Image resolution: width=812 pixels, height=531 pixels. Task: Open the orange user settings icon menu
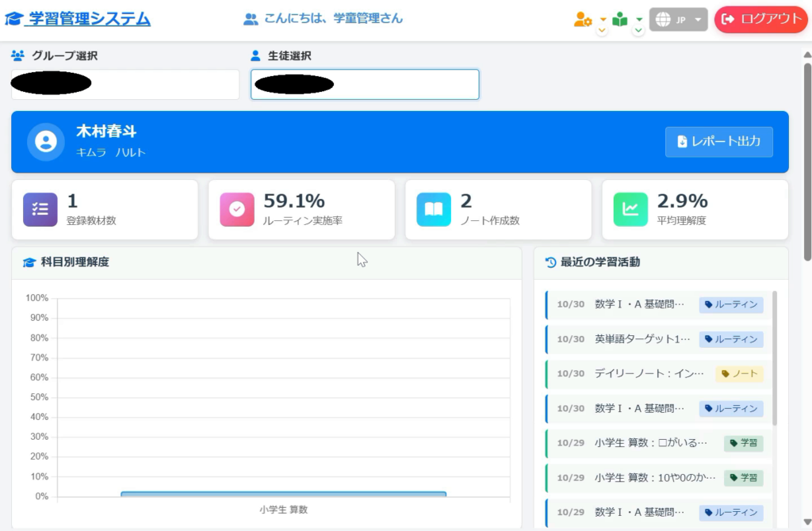[583, 20]
